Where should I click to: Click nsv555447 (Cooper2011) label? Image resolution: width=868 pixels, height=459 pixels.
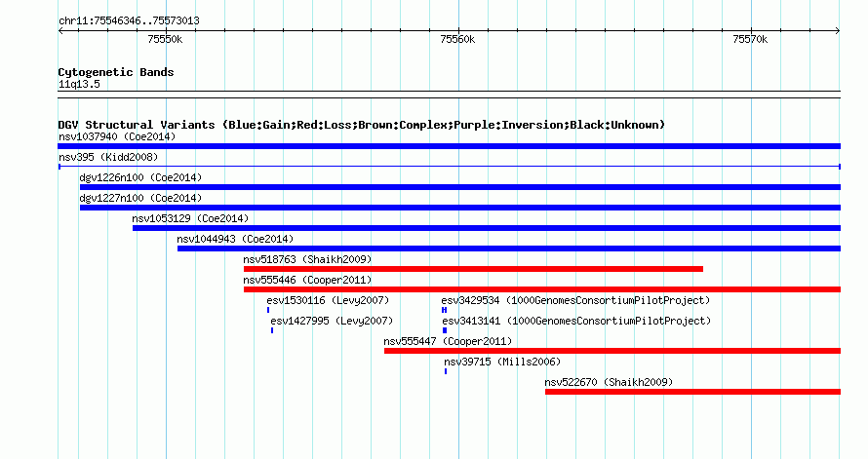coord(448,341)
